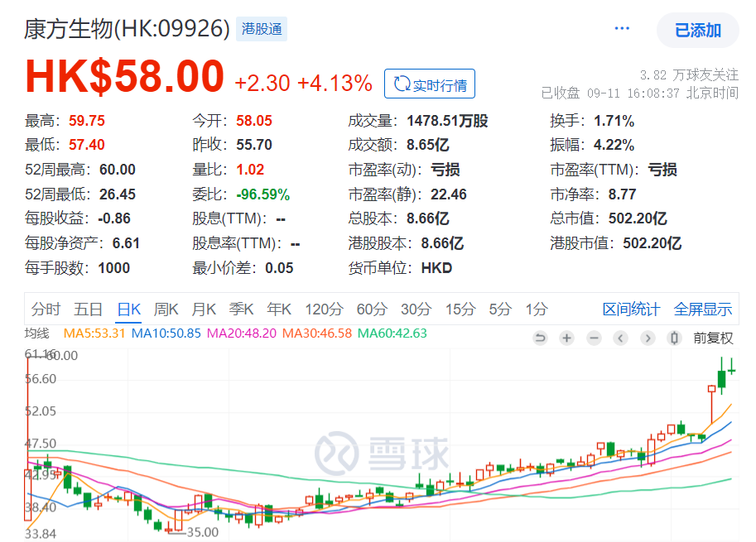Click the 已添加 watchlist button
This screenshot has height=542, width=756.
tap(698, 31)
